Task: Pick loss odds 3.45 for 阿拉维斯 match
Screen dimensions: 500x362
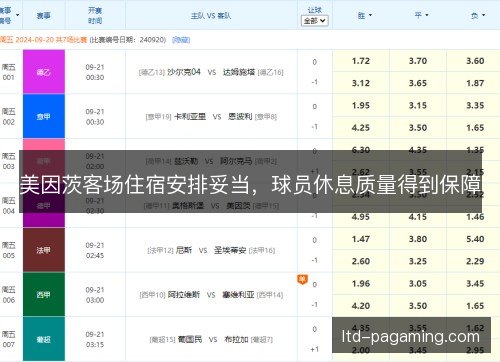Action: point(475,284)
